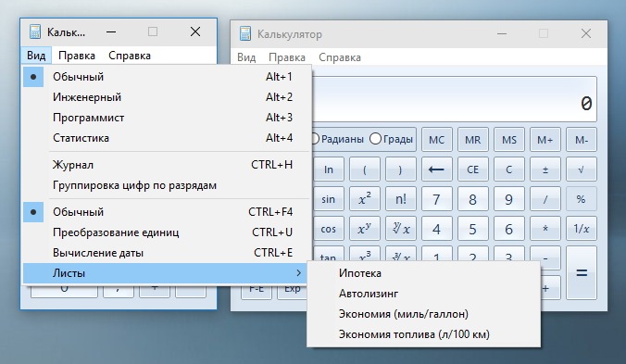Image resolution: width=626 pixels, height=364 pixels.
Task: Open the Справка menu in the small calculator
Action: pyautogui.click(x=130, y=56)
